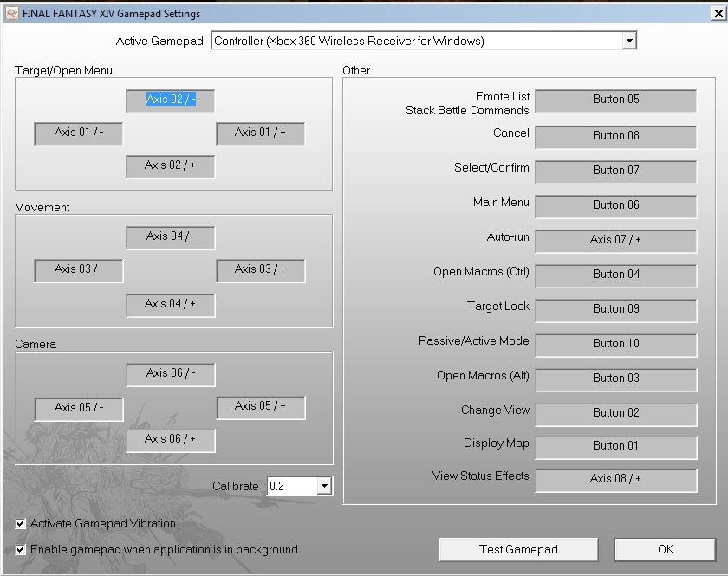Open the Active Gamepad dropdown arrow
Image resolution: width=728 pixels, height=576 pixels.
[x=629, y=41]
